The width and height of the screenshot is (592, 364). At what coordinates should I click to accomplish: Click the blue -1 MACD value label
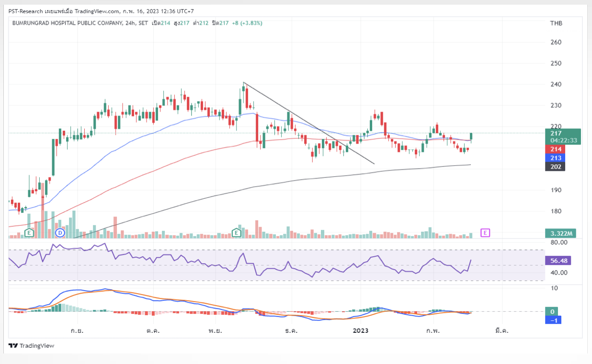click(x=553, y=319)
